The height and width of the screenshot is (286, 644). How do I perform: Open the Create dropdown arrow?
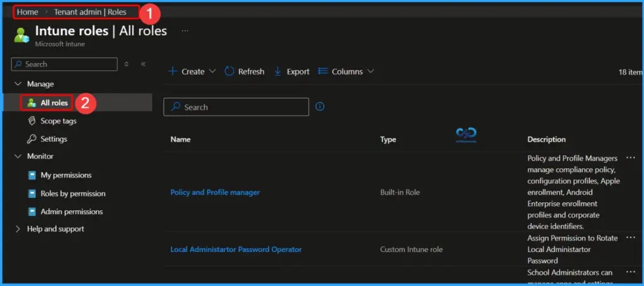click(213, 72)
